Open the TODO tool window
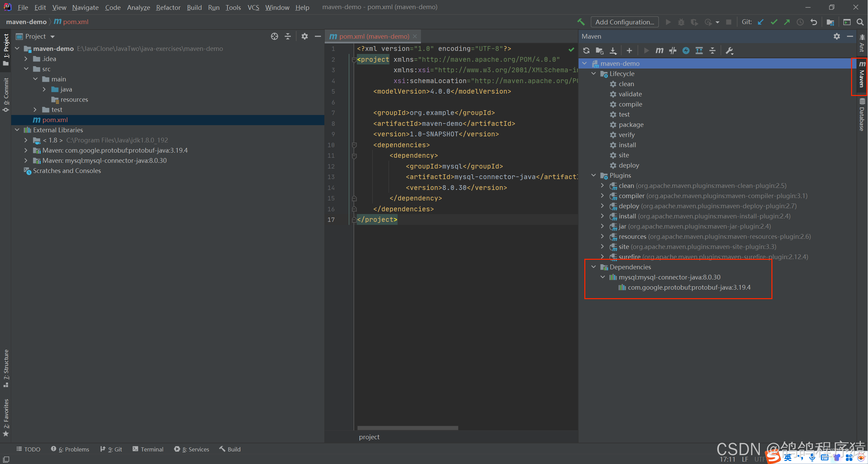 28,449
